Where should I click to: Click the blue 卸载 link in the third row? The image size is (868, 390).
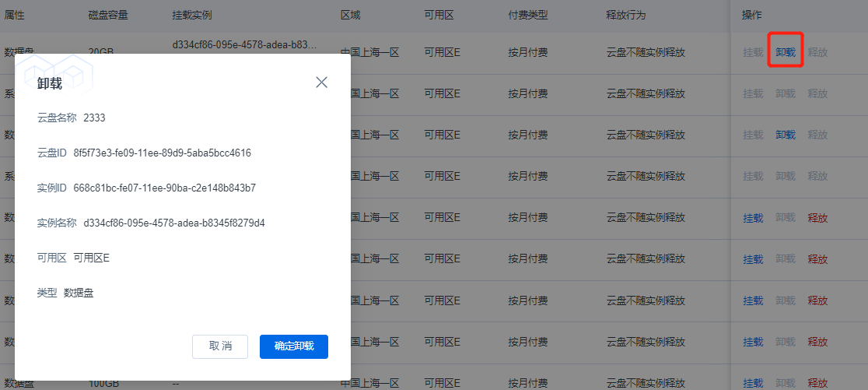point(786,135)
